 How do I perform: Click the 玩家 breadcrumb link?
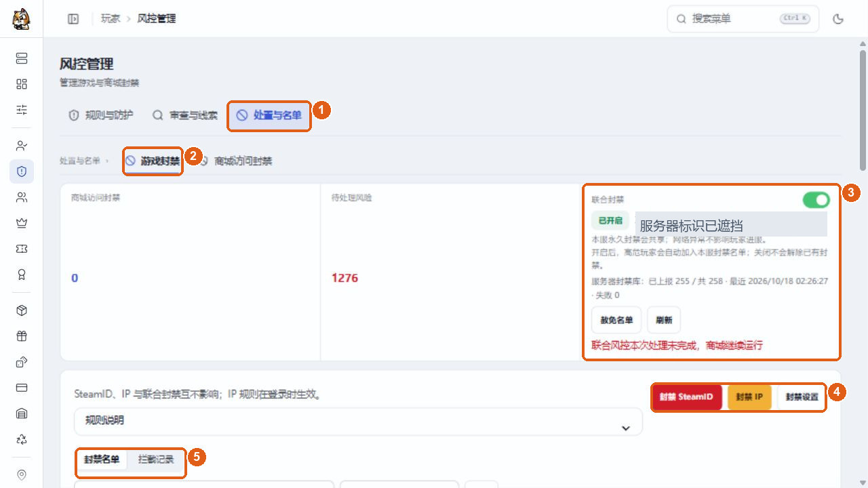[x=111, y=19]
